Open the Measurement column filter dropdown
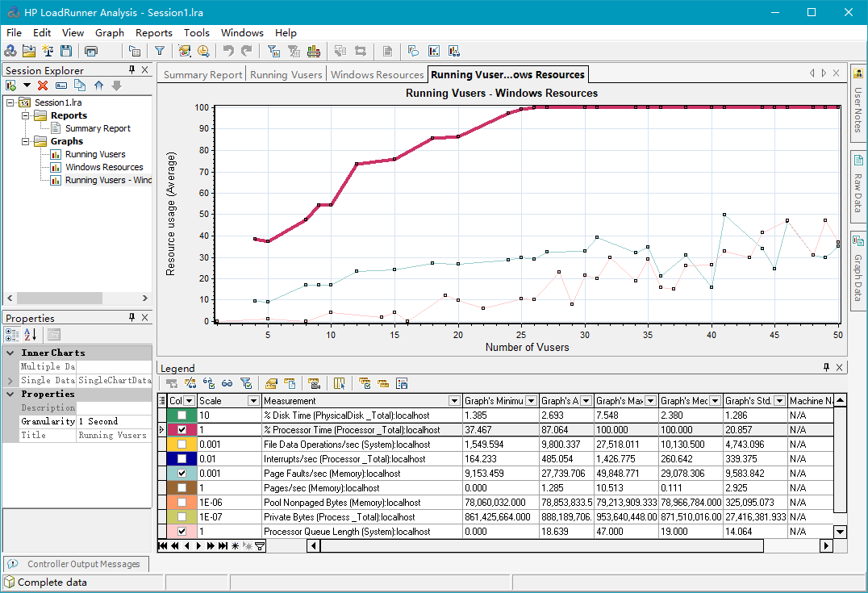This screenshot has width=868, height=593. pos(454,401)
